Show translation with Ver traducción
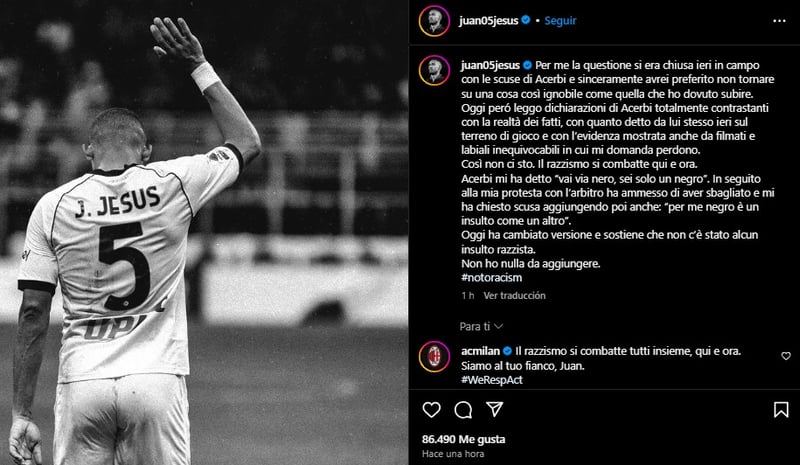Screen dimensions: 800x465 514,296
